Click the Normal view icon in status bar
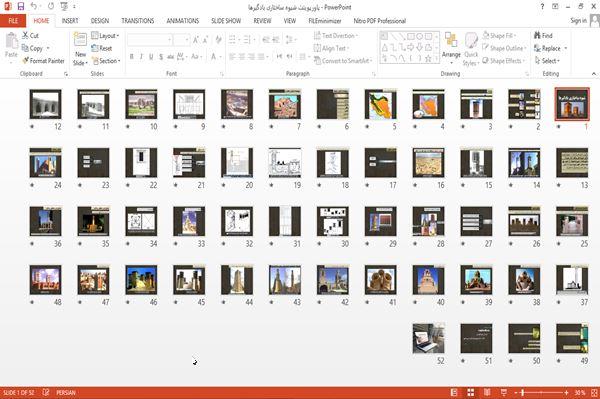This screenshot has width=600, height=399. pos(454,392)
